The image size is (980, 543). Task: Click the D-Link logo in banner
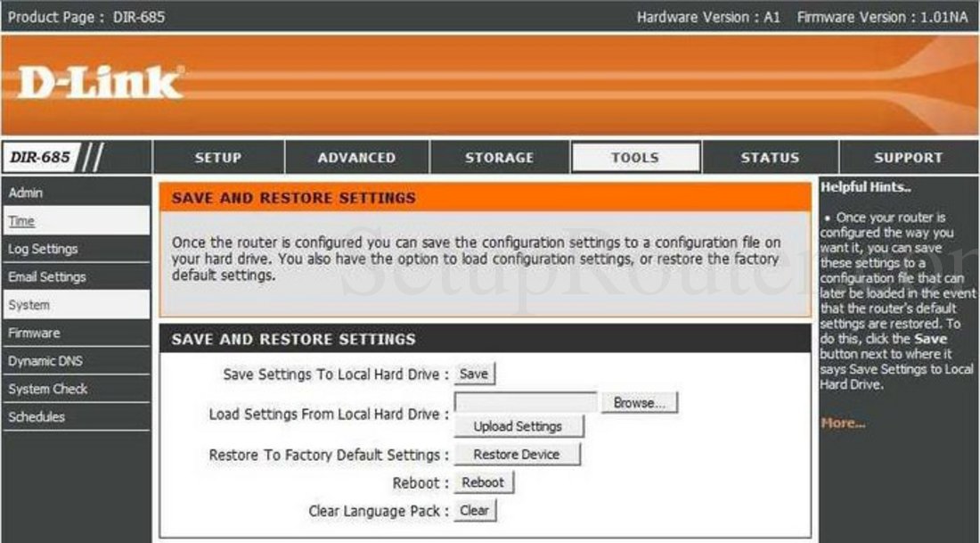[100, 83]
